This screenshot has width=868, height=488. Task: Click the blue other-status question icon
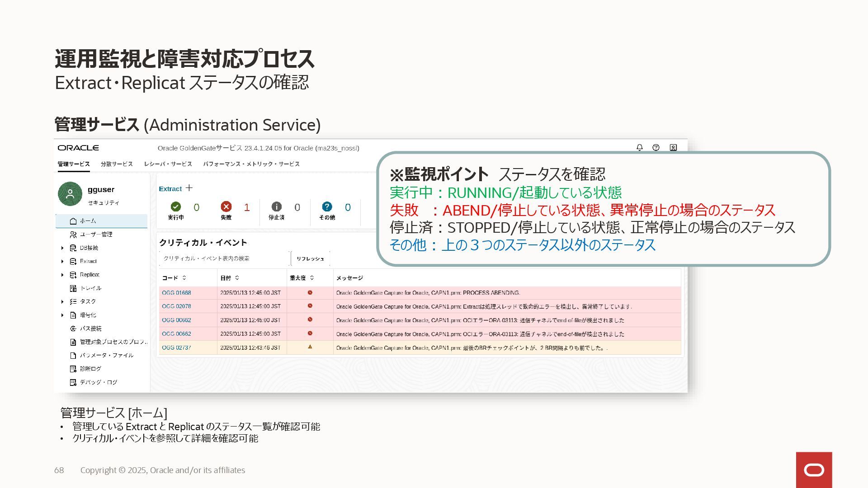[x=327, y=207]
